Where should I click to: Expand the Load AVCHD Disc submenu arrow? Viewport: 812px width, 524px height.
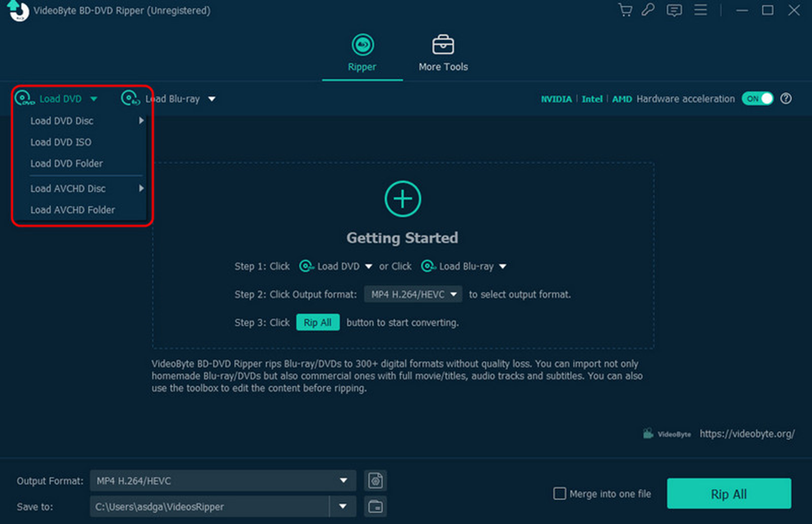click(141, 188)
